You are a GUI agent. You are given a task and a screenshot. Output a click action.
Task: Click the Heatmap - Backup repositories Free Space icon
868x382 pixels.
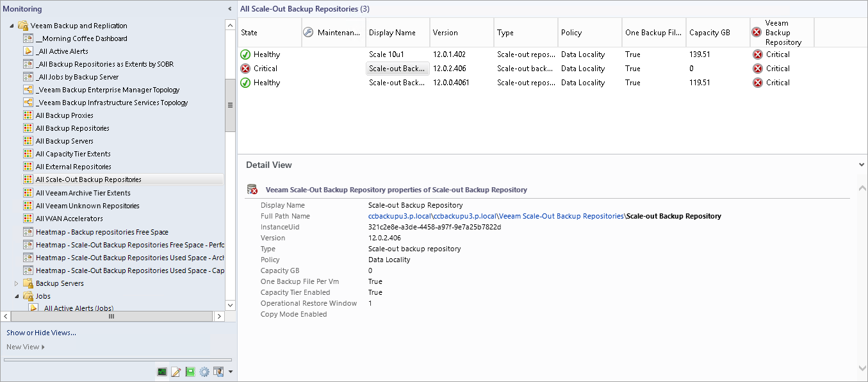pos(28,232)
